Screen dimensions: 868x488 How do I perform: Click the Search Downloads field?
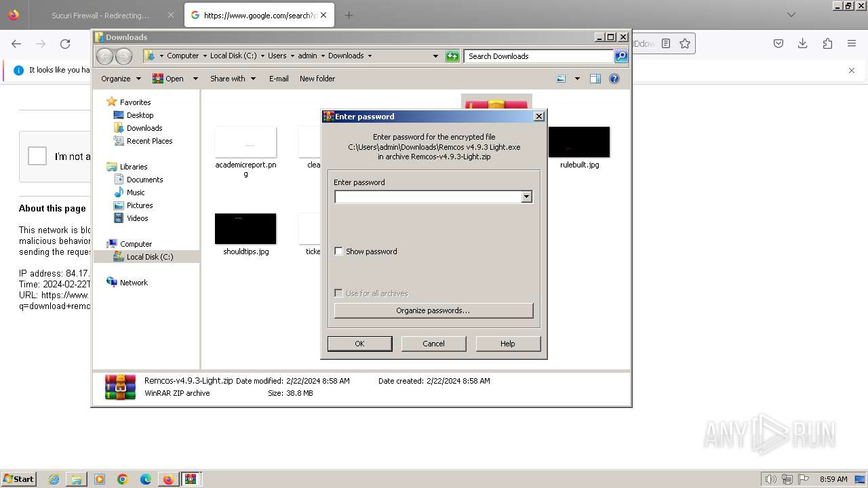pos(539,56)
